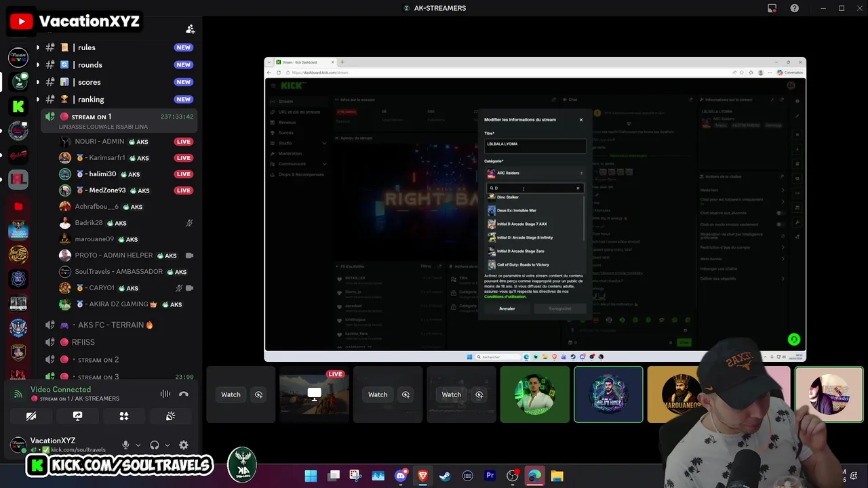Click the Watch button right of the LIVE thumbnail
The height and width of the screenshot is (488, 868).
378,394
